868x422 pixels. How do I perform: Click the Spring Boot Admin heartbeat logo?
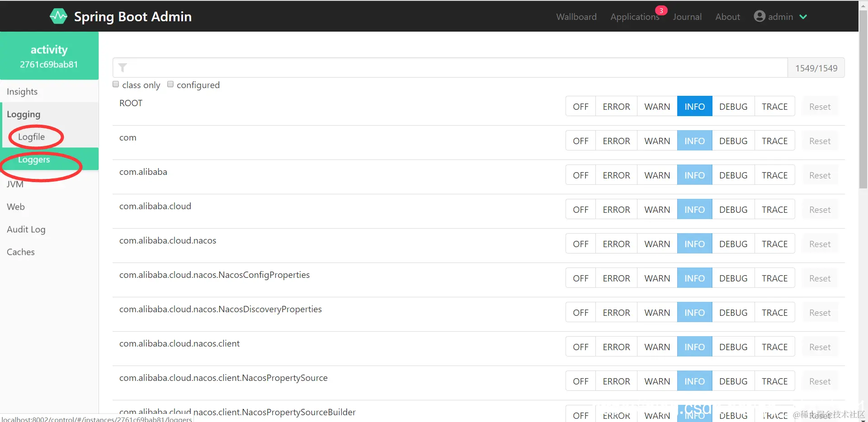coord(58,16)
